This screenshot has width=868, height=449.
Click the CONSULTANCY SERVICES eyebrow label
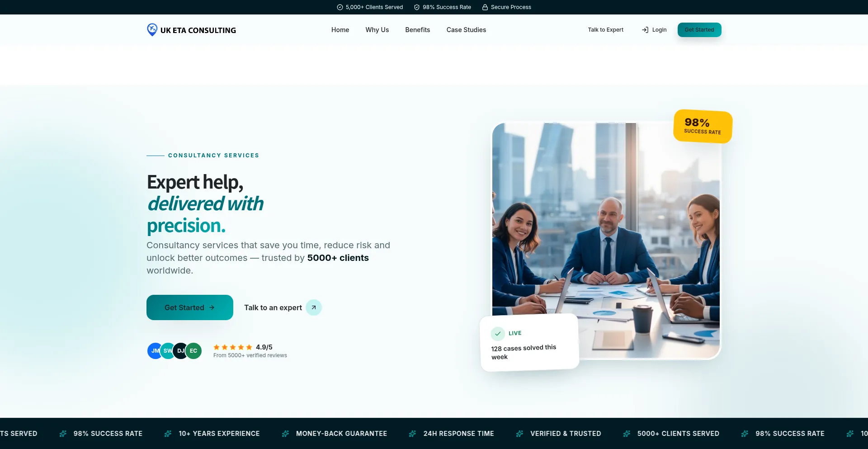tap(213, 156)
